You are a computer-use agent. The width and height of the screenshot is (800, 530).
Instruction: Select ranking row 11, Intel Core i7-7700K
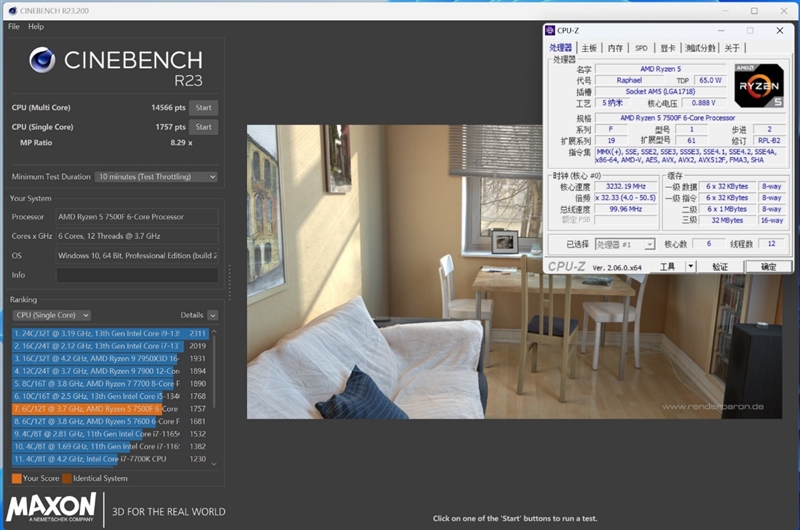110,459
